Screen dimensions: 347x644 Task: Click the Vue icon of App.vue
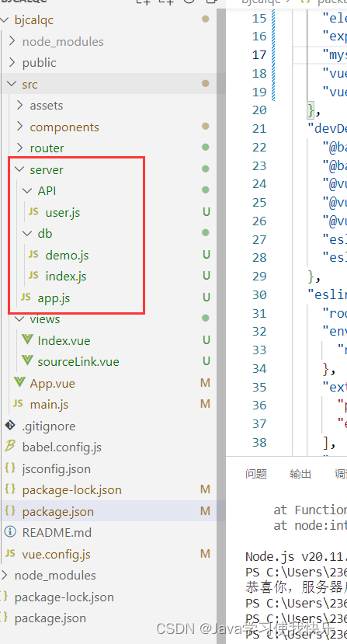tap(19, 382)
